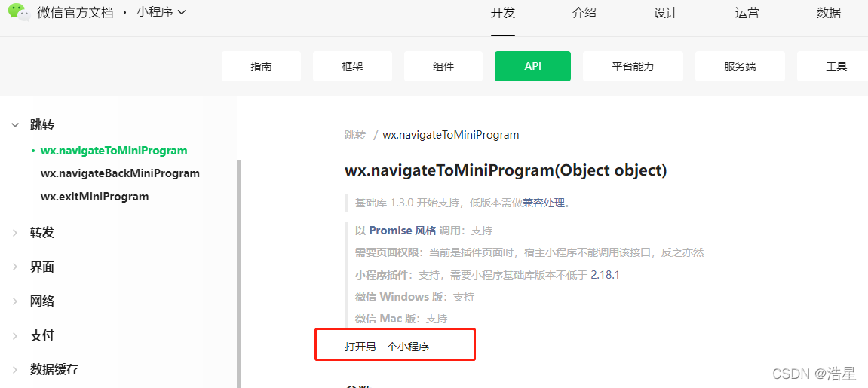The height and width of the screenshot is (388, 868).
Task: Click the 指南 navigation button
Action: (261, 66)
